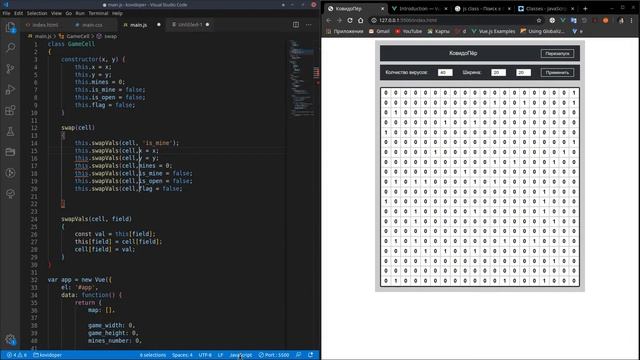This screenshot has width=640, height=360.
Task: Open the YouTube bookmark
Action: pos(408,31)
